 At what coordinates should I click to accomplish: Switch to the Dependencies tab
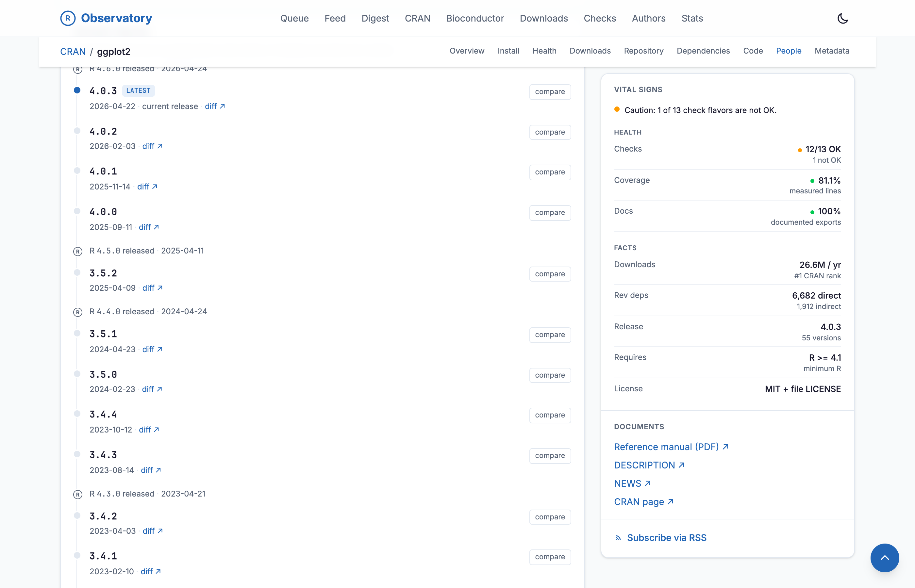click(x=703, y=51)
